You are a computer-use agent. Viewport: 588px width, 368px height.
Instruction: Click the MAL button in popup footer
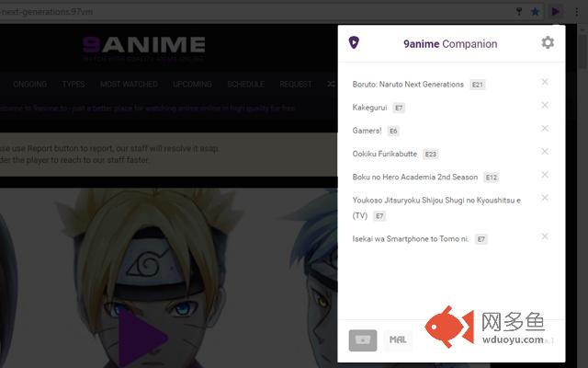[398, 340]
